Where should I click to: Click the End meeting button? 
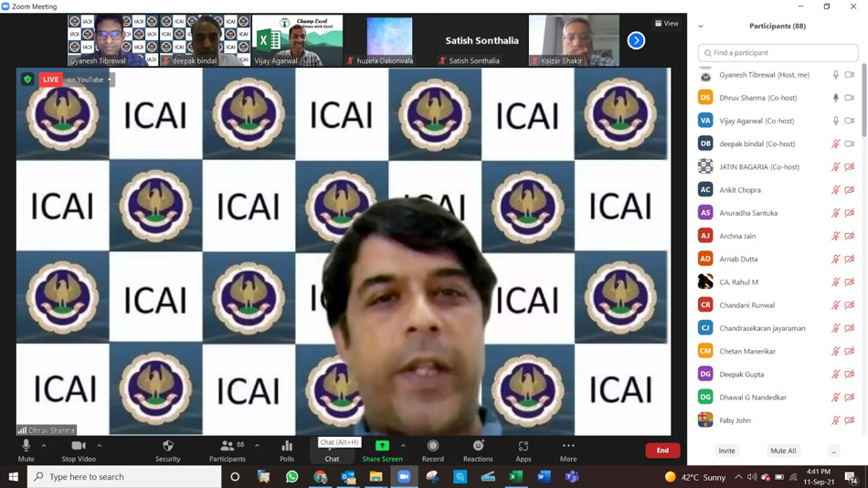coord(662,451)
